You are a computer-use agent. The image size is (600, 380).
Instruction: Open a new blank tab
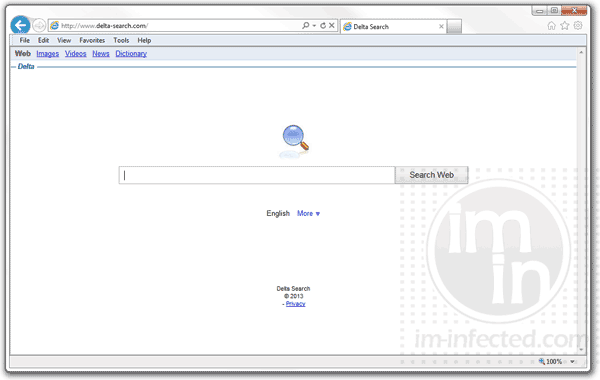point(454,27)
